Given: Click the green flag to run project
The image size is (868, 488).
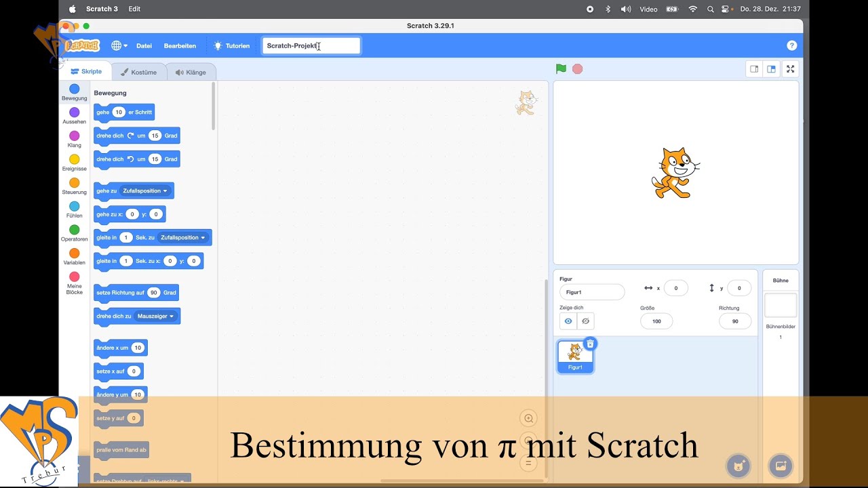Looking at the screenshot, I should pyautogui.click(x=561, y=68).
